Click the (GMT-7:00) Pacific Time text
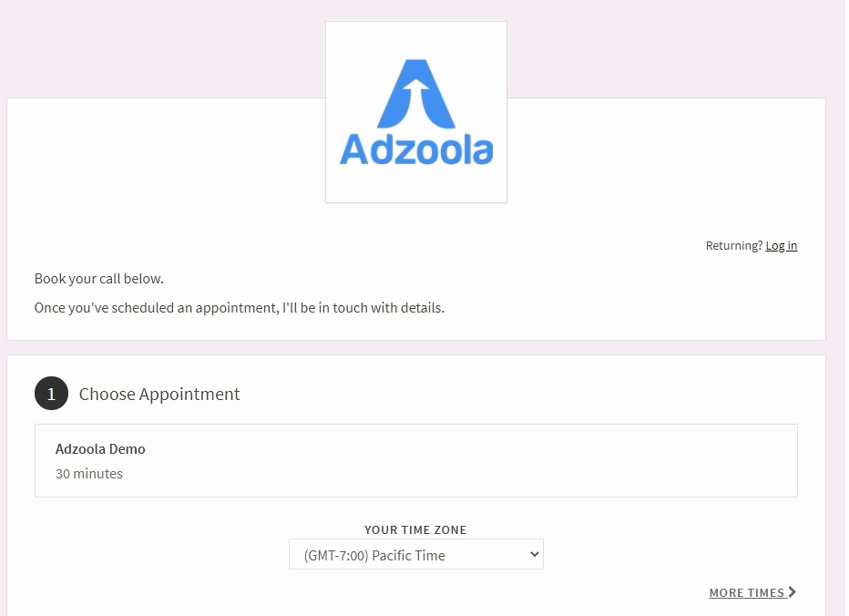 point(374,555)
